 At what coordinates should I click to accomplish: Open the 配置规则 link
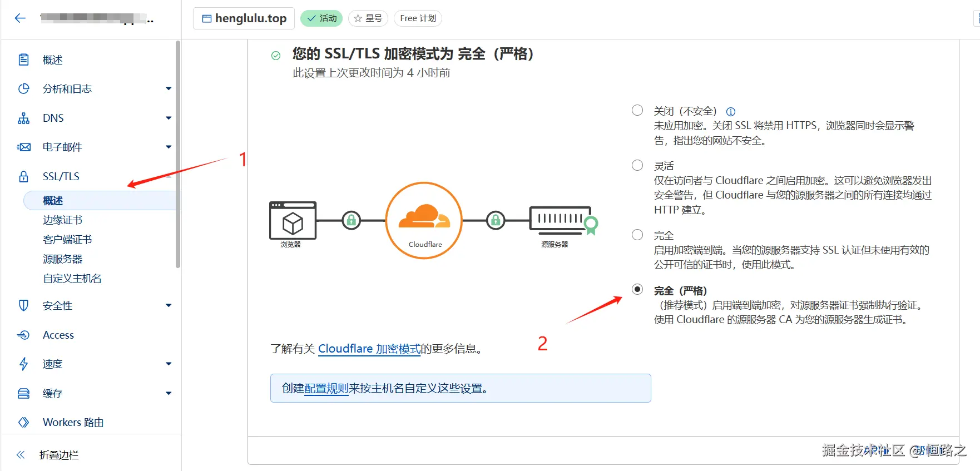326,388
